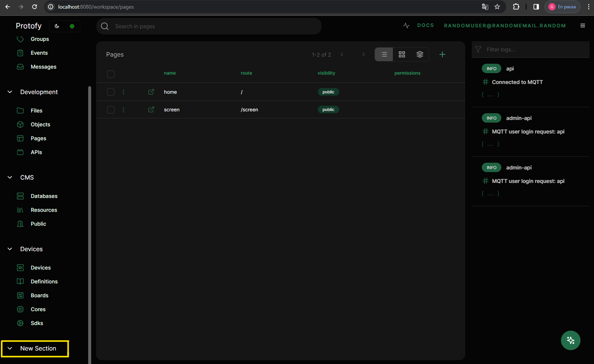This screenshot has width=594, height=364.
Task: Open Objects in sidebar
Action: (x=41, y=124)
